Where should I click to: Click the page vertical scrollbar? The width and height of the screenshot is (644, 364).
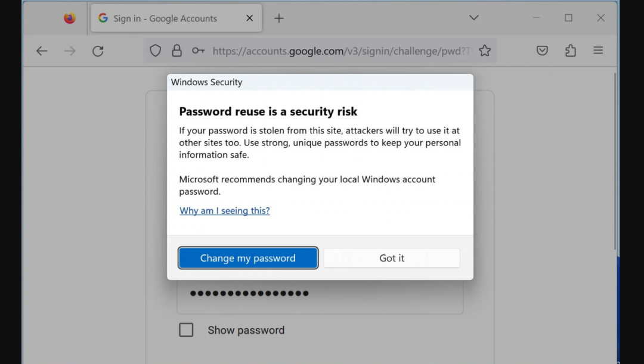tap(615, 161)
